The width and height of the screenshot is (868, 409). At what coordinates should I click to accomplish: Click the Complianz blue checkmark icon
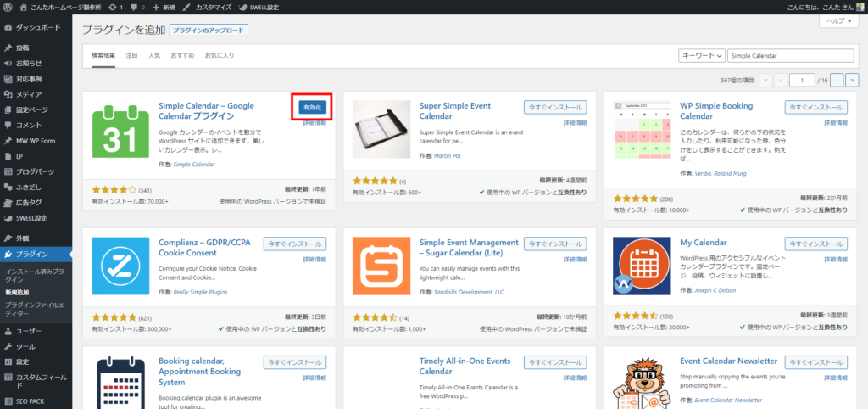coord(120,266)
